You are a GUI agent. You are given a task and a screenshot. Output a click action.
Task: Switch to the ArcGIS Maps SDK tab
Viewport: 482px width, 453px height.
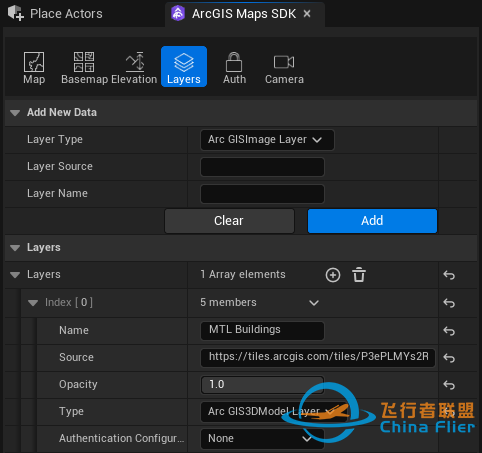(x=244, y=14)
